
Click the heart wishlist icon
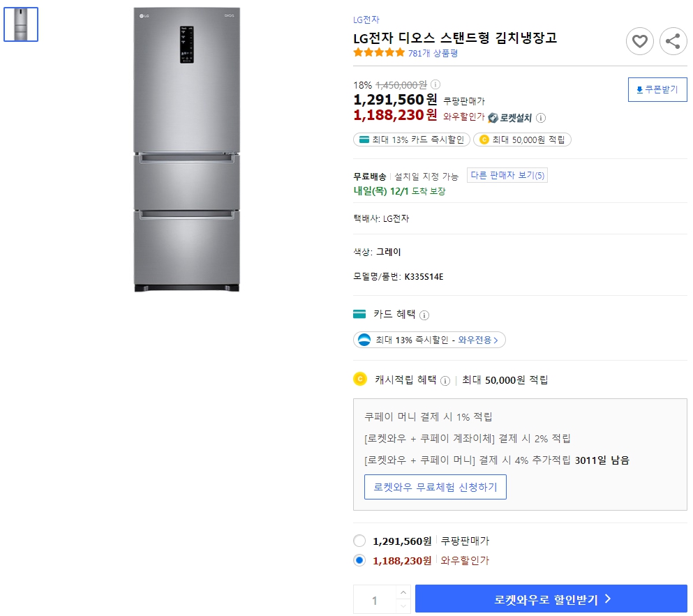click(x=639, y=41)
